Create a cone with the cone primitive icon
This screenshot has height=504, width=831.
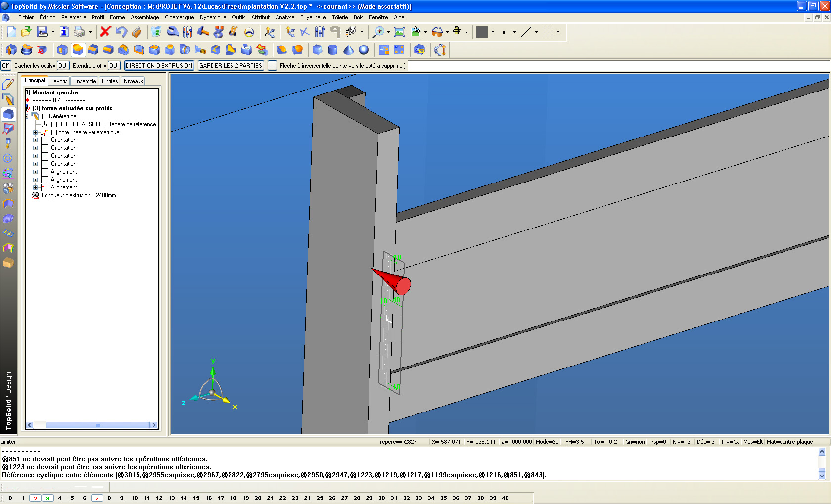pyautogui.click(x=348, y=49)
